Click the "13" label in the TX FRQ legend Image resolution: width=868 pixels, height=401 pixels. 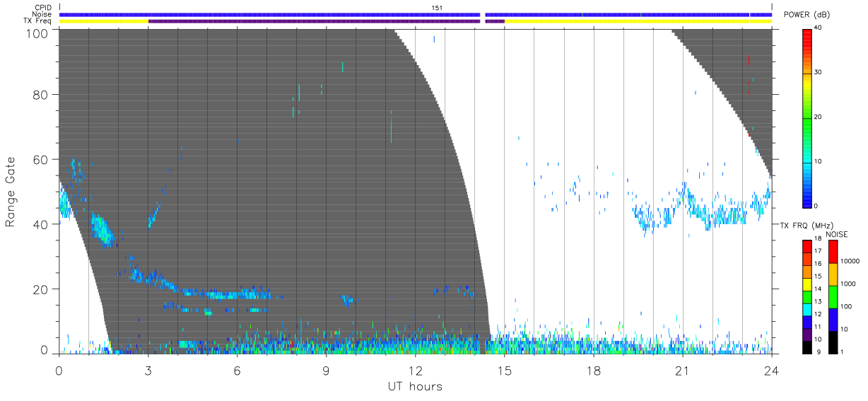[x=819, y=302]
